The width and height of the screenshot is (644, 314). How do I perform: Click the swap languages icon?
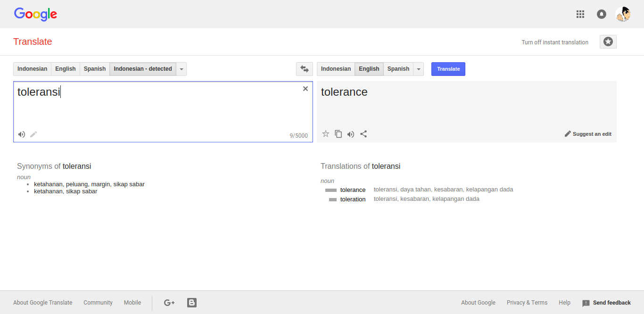tap(304, 69)
